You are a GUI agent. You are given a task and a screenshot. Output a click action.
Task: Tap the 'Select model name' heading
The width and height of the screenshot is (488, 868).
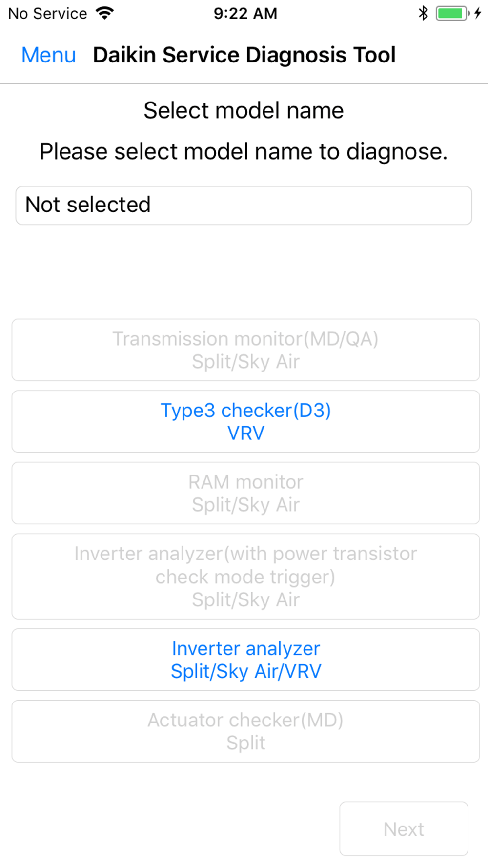point(244,110)
